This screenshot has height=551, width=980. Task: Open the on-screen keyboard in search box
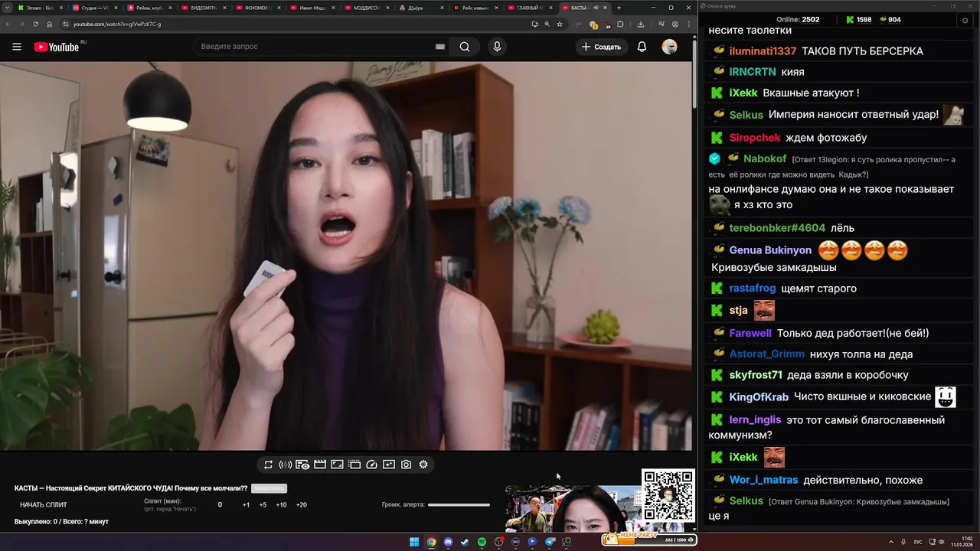pyautogui.click(x=440, y=47)
